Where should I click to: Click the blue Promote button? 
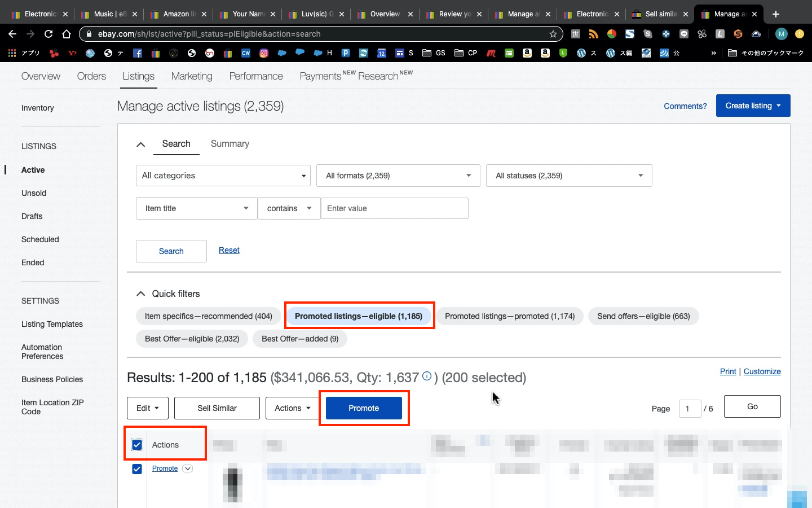(x=364, y=408)
